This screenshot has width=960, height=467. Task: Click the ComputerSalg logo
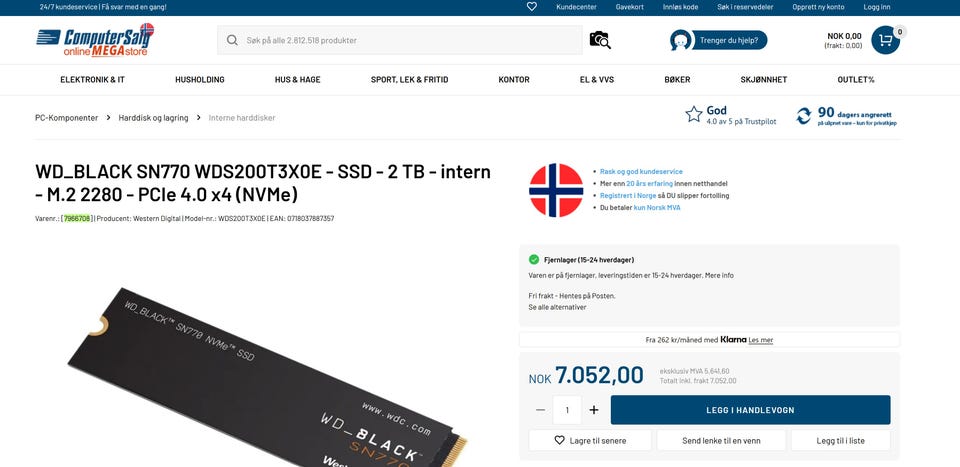point(95,40)
